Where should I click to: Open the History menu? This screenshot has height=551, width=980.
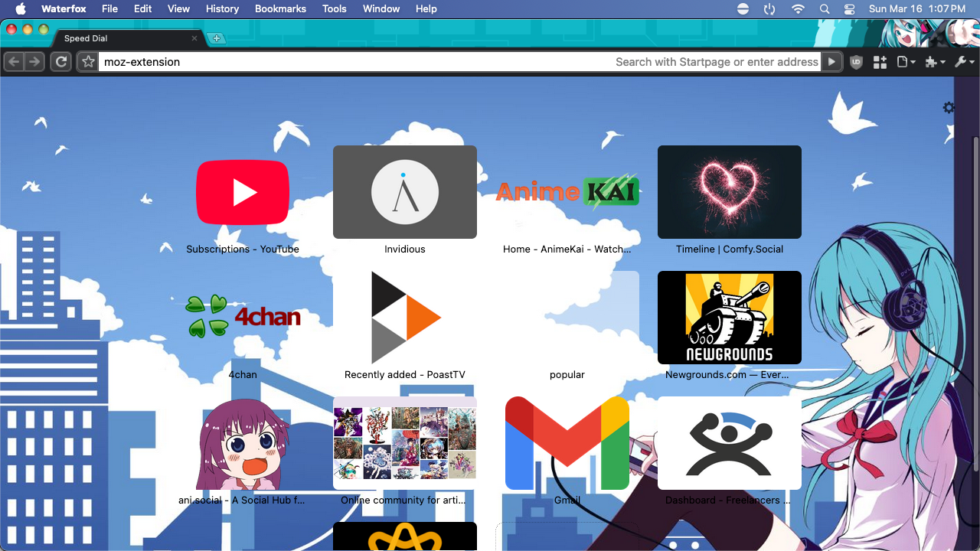click(x=222, y=9)
